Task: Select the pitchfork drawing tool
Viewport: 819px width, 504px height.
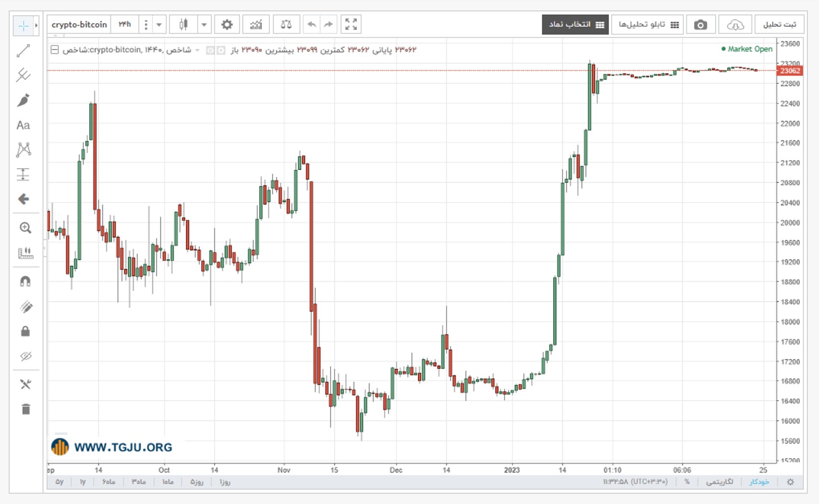Action: pyautogui.click(x=23, y=75)
